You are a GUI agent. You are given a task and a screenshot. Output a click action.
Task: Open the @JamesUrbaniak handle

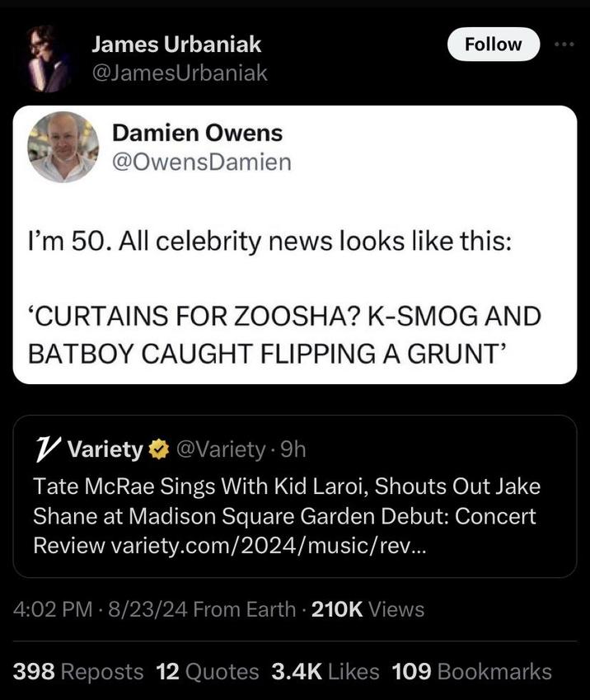(x=179, y=73)
